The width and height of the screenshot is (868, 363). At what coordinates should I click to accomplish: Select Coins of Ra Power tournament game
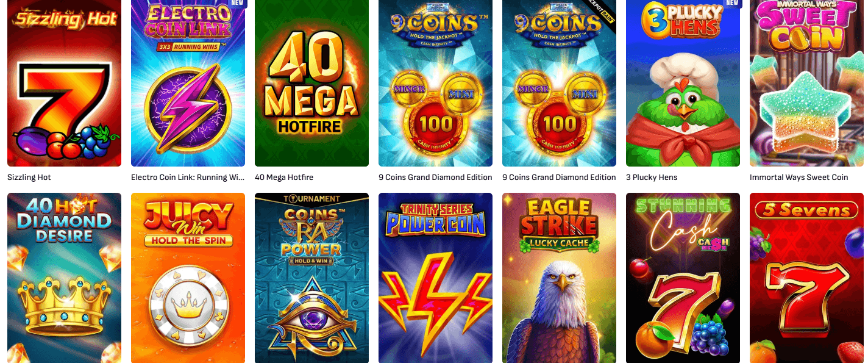(x=311, y=278)
